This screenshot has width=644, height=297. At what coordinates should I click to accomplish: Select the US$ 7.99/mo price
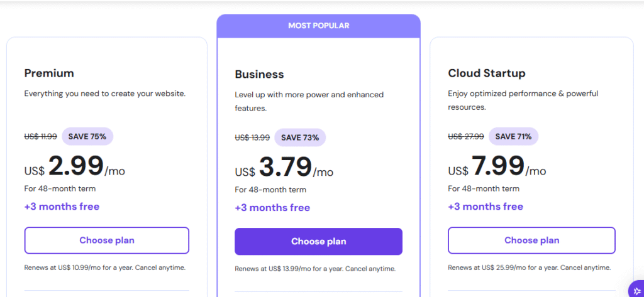pos(497,167)
